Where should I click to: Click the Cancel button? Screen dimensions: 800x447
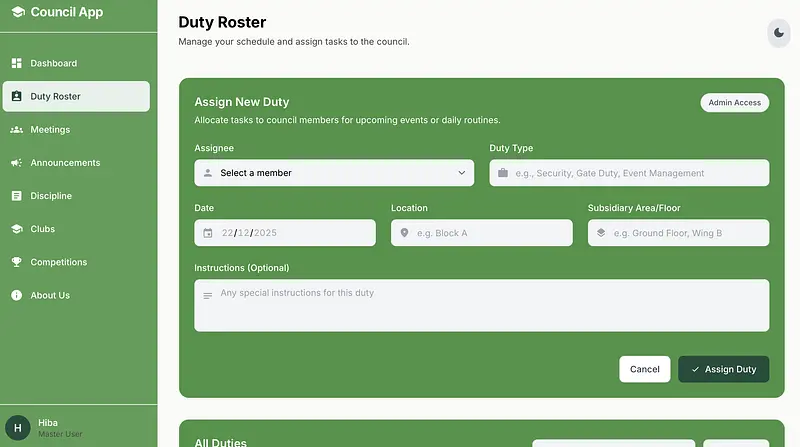(644, 369)
